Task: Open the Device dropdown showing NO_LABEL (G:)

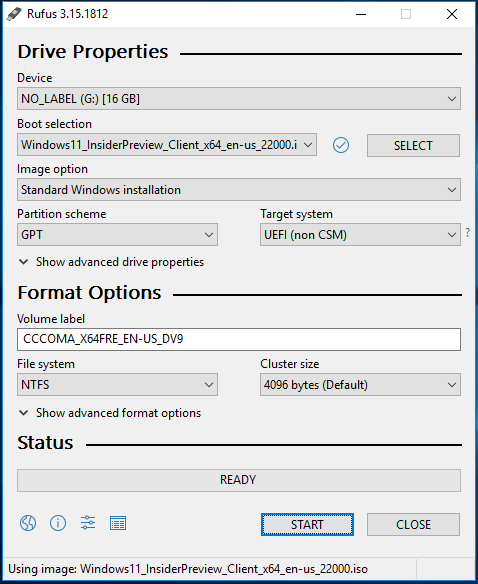Action: tap(239, 99)
